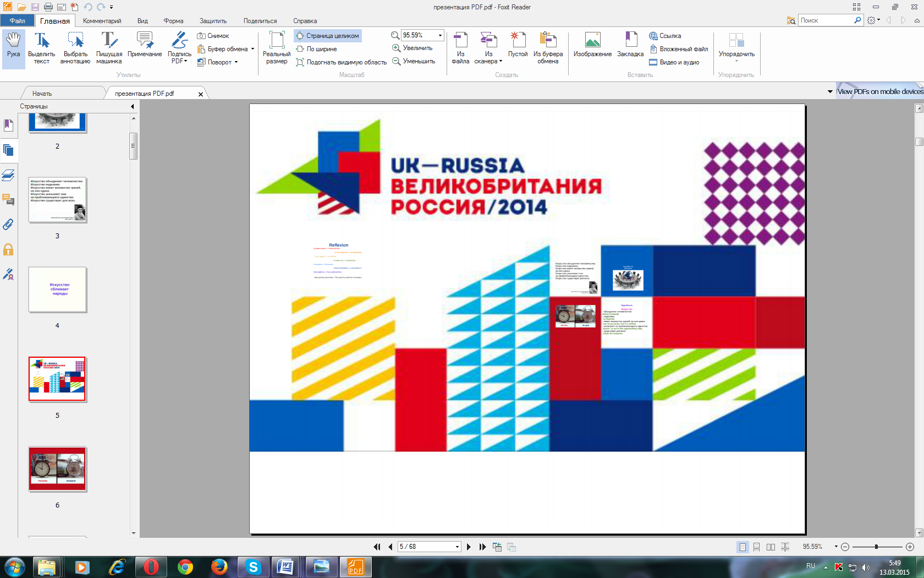Open the PDF Sign (Подпись PDF) tool
The width and height of the screenshot is (924, 578).
(x=179, y=48)
